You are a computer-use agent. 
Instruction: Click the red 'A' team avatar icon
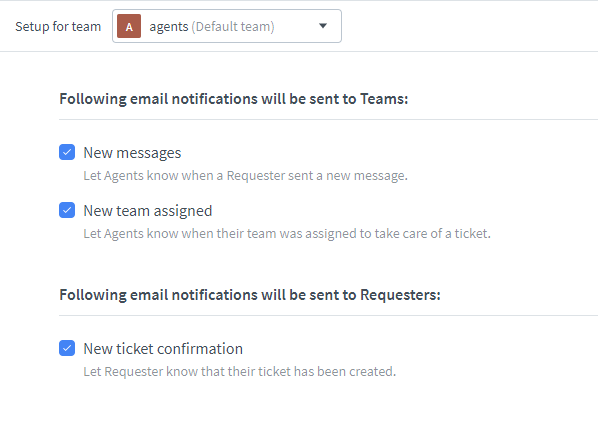tap(129, 26)
